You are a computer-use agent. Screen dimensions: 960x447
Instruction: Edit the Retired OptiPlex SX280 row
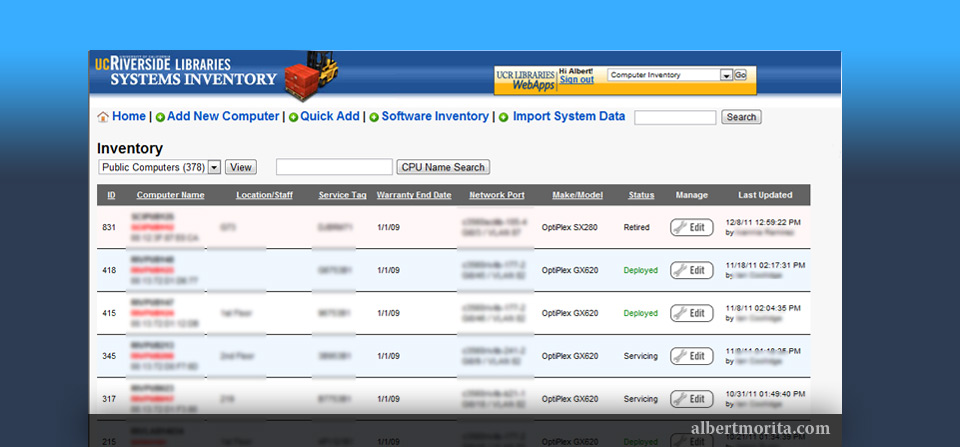tap(692, 227)
